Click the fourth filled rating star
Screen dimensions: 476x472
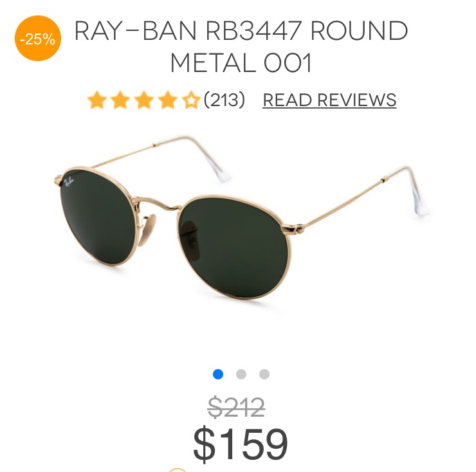click(x=167, y=100)
